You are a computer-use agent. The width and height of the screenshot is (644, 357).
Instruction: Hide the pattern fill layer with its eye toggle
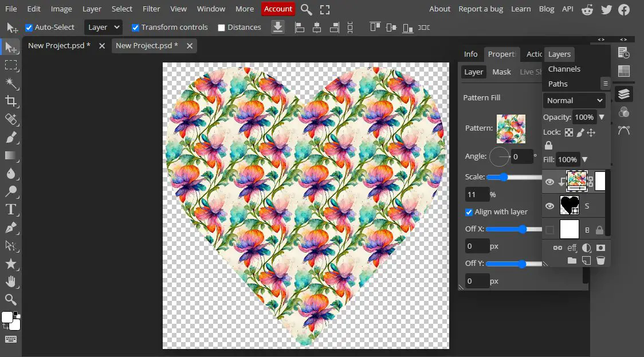click(x=549, y=181)
